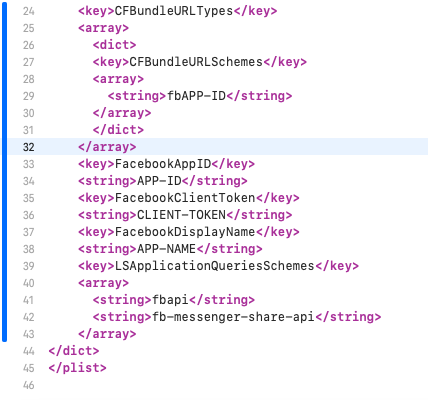Screen dimensions: 428x400
Task: Click the FacebookClientToken key text
Action: (x=185, y=198)
